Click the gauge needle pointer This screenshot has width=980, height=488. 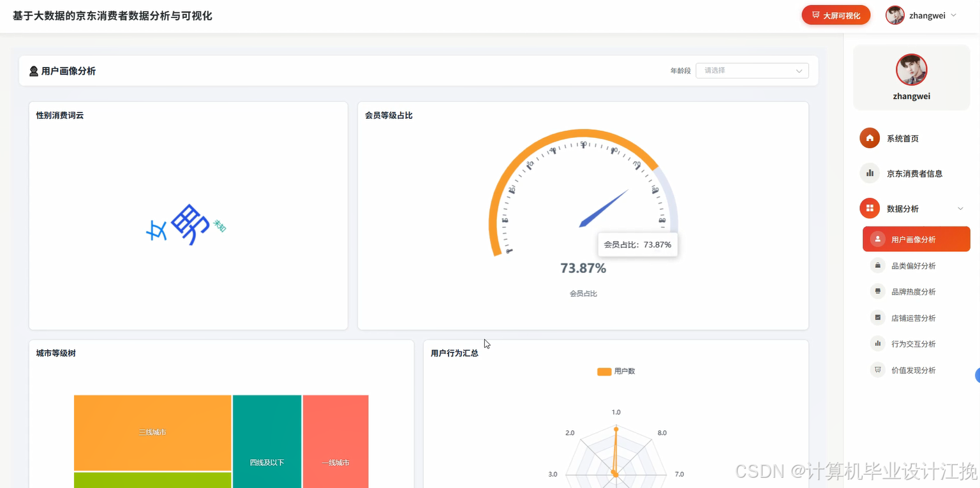(x=604, y=208)
